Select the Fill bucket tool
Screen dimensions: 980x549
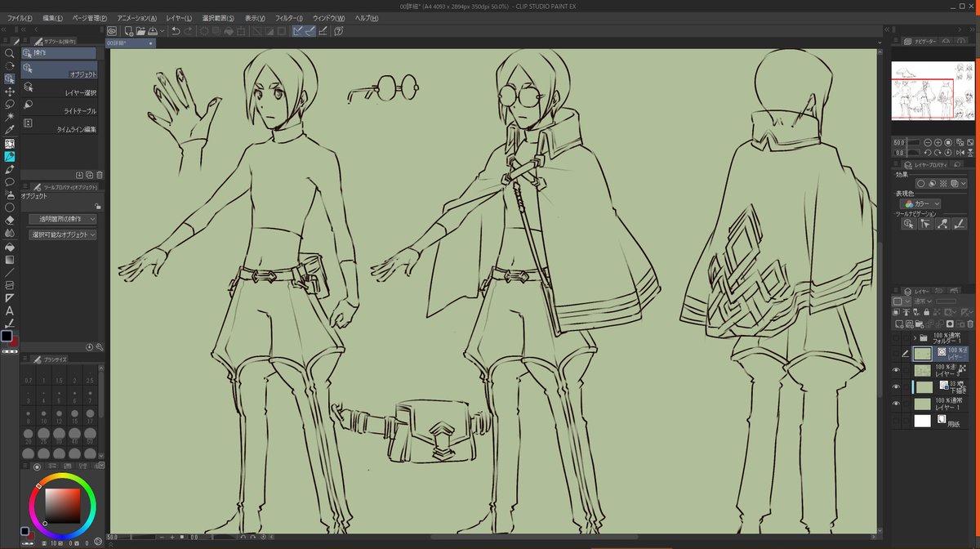point(10,246)
